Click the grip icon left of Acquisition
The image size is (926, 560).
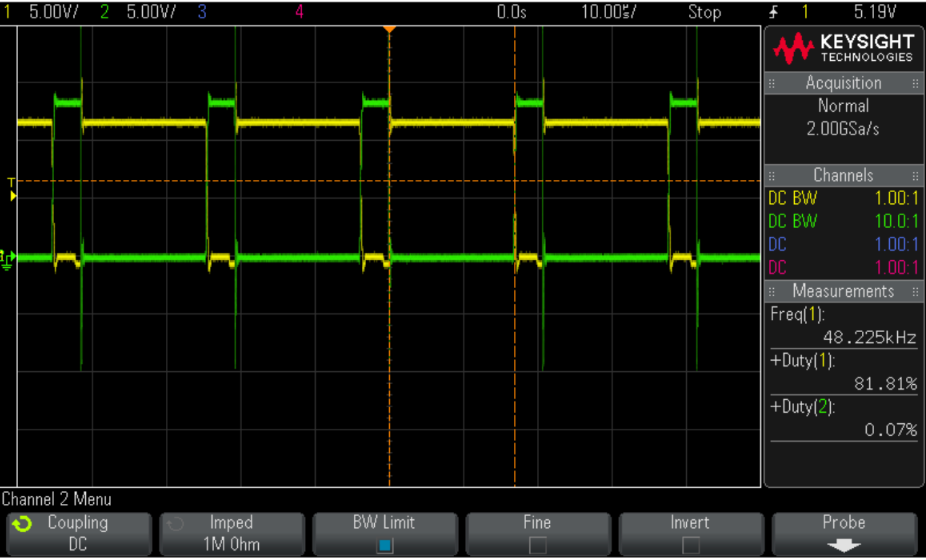click(772, 84)
